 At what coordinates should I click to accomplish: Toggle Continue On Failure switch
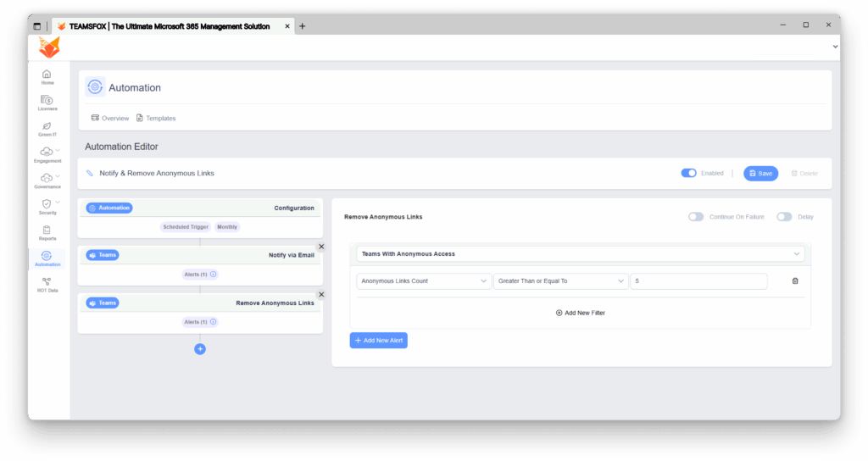pos(696,217)
